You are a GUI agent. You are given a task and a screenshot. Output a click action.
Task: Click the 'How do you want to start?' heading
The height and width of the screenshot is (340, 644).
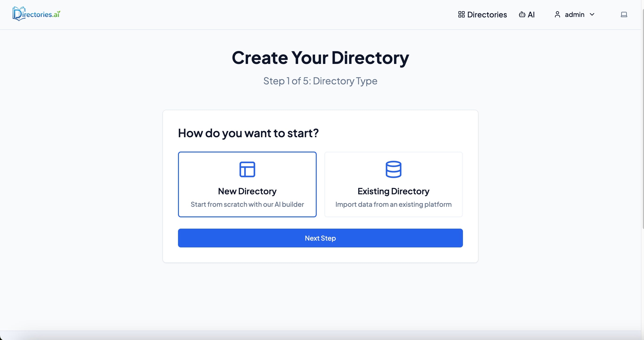point(248,133)
